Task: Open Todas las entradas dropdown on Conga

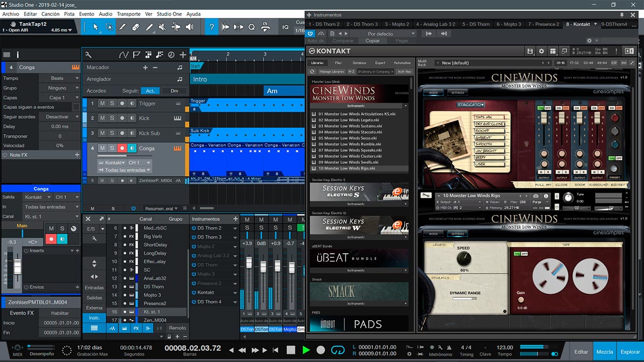Action: tap(125, 170)
